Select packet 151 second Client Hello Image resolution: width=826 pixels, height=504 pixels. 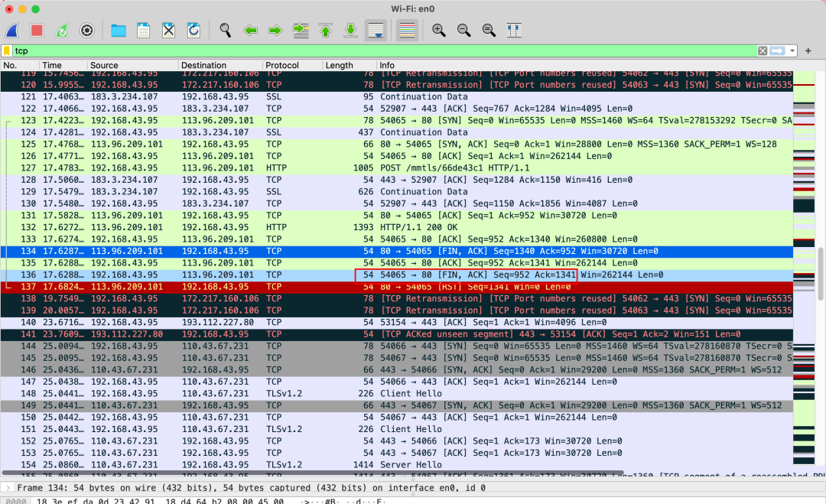(x=397, y=429)
